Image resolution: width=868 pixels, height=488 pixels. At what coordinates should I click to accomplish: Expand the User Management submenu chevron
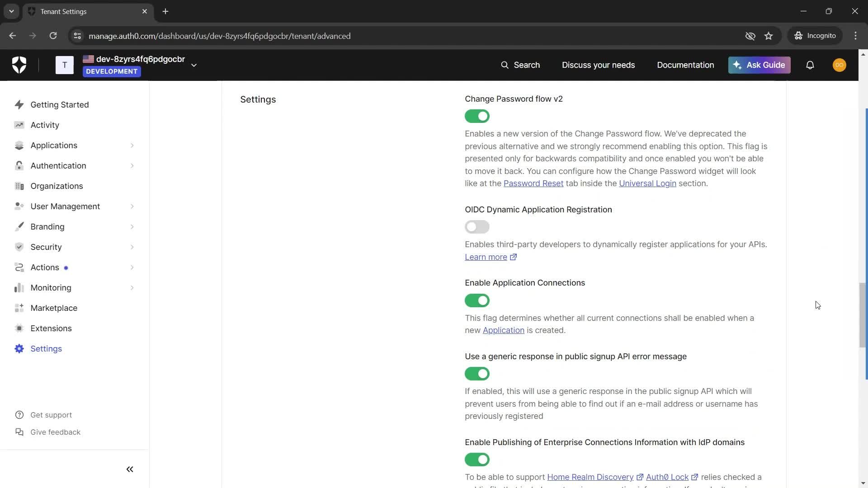pos(132,206)
